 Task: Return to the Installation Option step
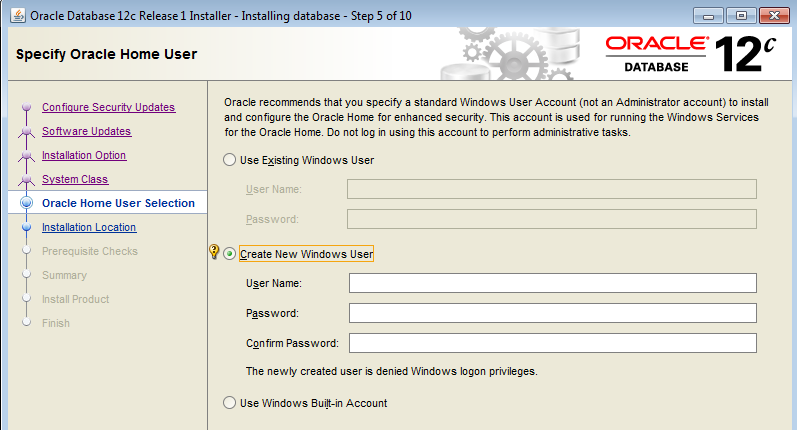84,155
